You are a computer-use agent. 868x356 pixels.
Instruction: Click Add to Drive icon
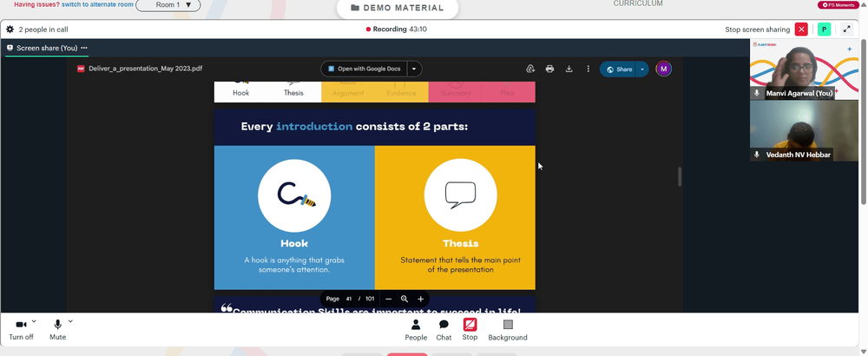pyautogui.click(x=530, y=69)
